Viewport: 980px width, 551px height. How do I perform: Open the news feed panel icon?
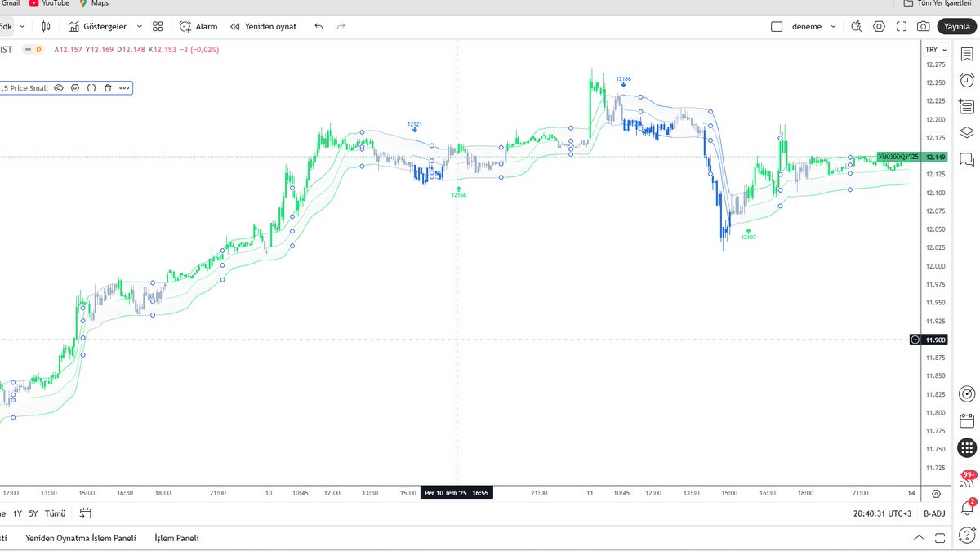point(967,106)
